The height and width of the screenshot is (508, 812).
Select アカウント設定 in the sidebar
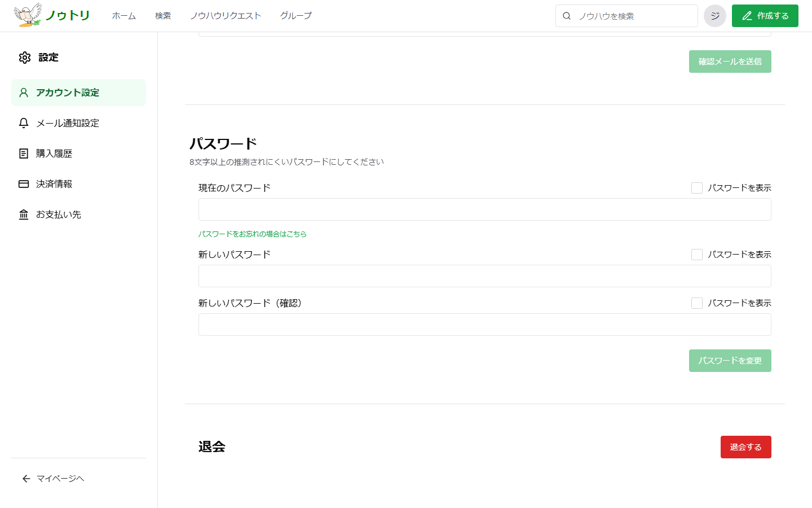pyautogui.click(x=78, y=93)
